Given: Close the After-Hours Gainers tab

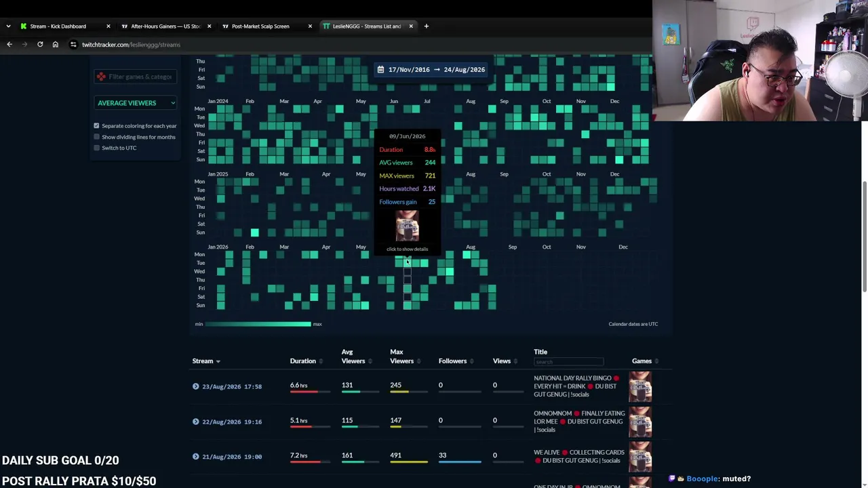Looking at the screenshot, I should [209, 26].
